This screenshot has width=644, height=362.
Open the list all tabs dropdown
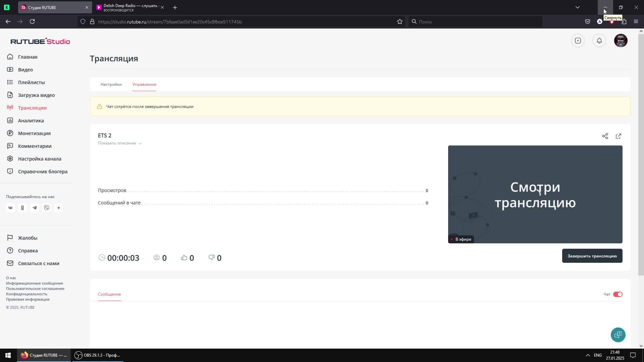(x=578, y=7)
